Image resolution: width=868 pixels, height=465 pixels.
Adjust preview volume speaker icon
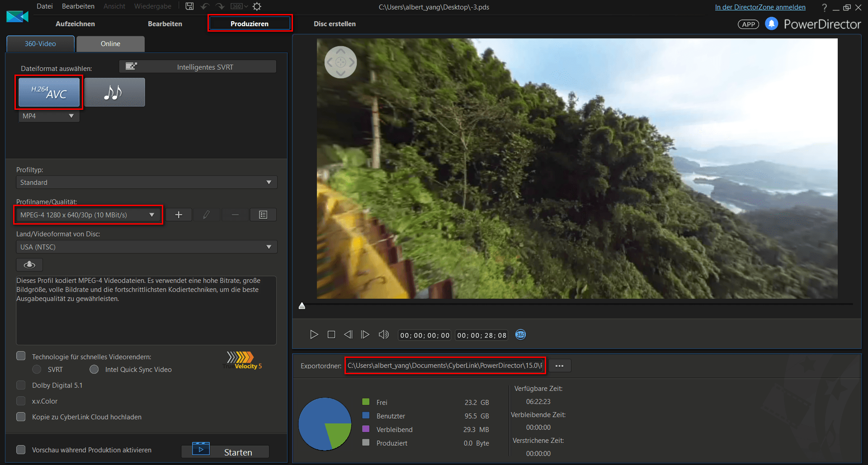click(384, 334)
